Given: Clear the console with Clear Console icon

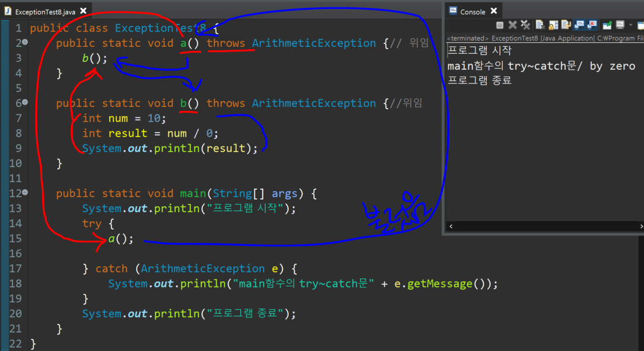Looking at the screenshot, I should tap(540, 26).
